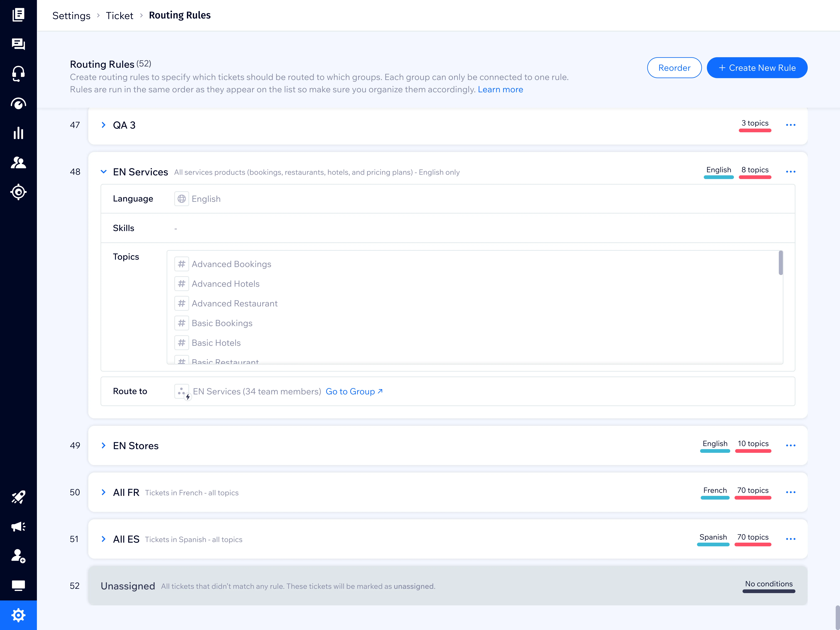This screenshot has width=840, height=630.
Task: Click EN Services (34 team members) group text
Action: 257,391
